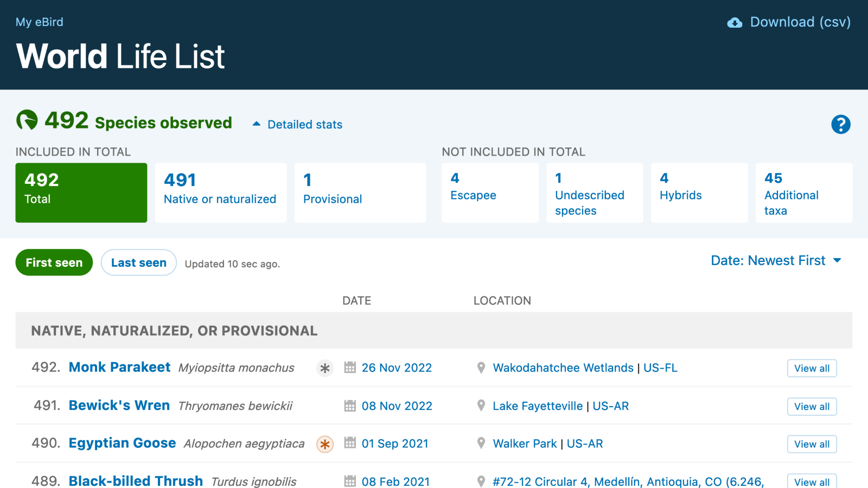Click the green eBird species logo icon
Viewport: 868px width, 488px height.
tap(27, 120)
